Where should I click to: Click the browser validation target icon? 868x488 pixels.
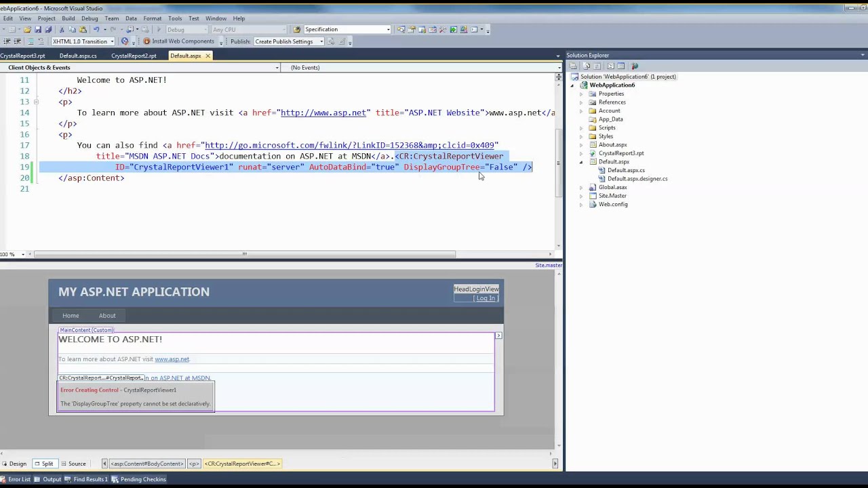tap(124, 41)
